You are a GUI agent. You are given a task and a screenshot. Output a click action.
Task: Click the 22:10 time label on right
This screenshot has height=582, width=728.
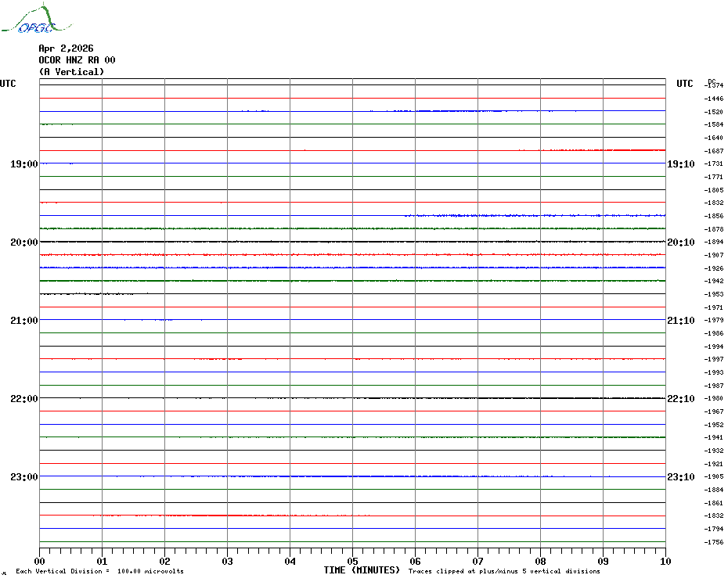tap(680, 399)
